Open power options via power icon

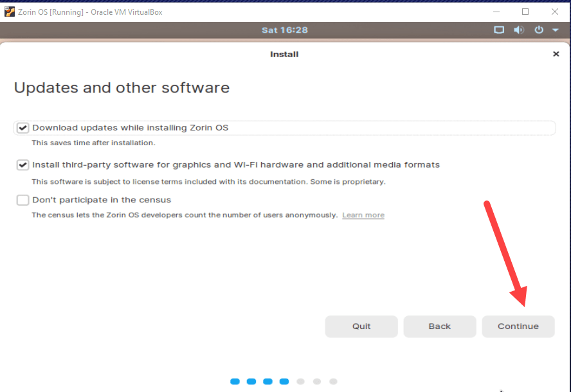(539, 30)
